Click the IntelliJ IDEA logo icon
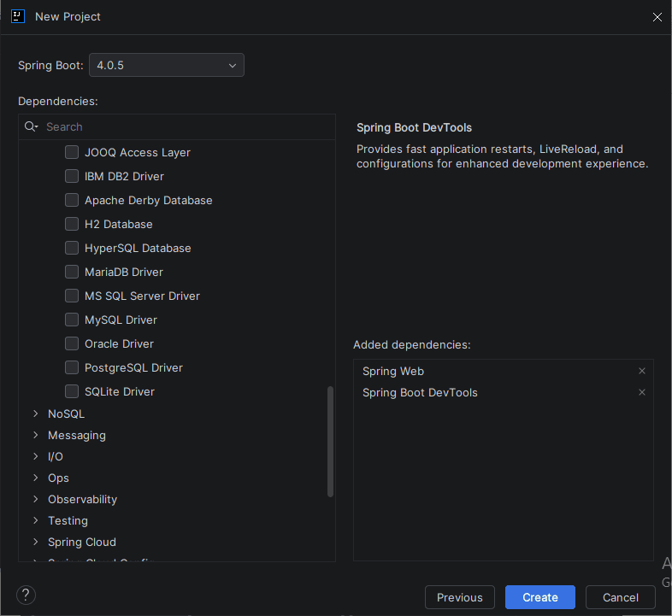The width and height of the screenshot is (672, 616). coord(18,17)
